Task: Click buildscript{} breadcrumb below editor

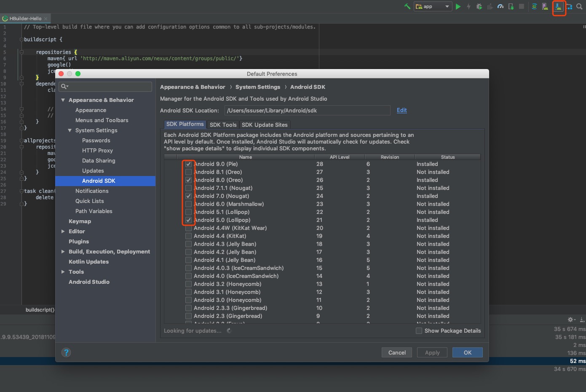Action: 40,309
